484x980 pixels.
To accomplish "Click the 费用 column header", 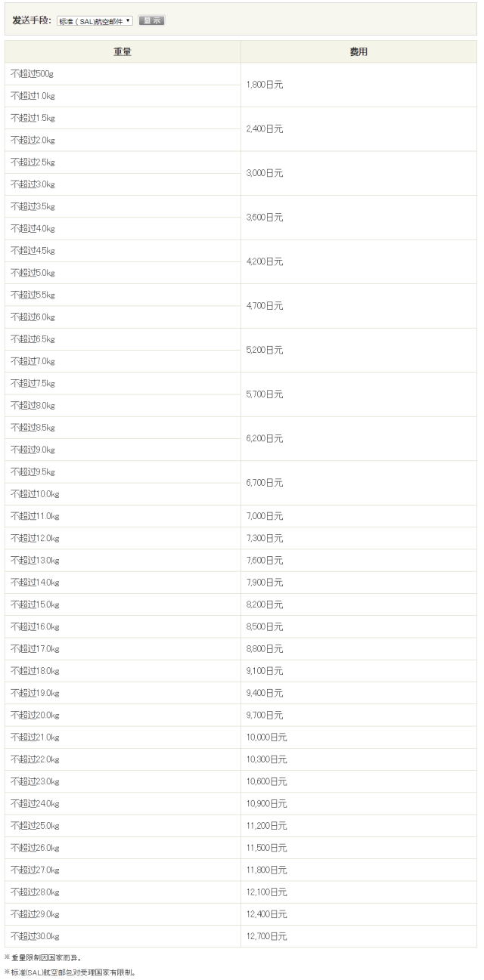I will click(358, 51).
